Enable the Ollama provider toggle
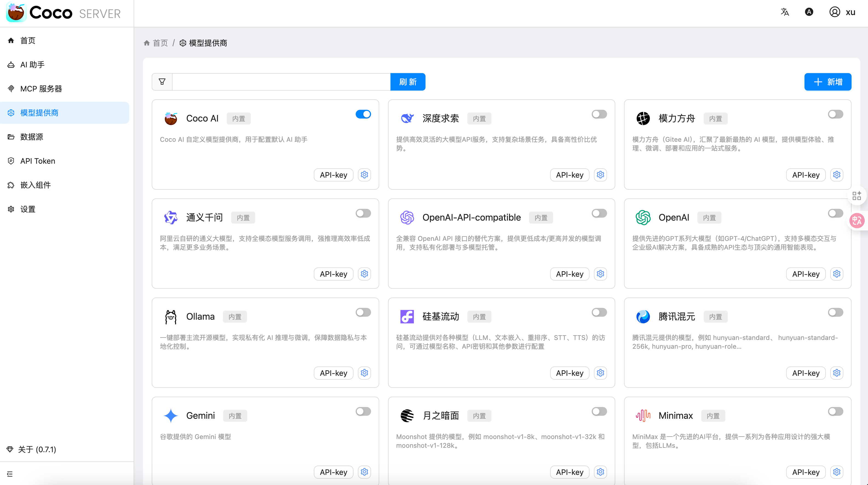Screen dimensions: 868x485 point(363,312)
